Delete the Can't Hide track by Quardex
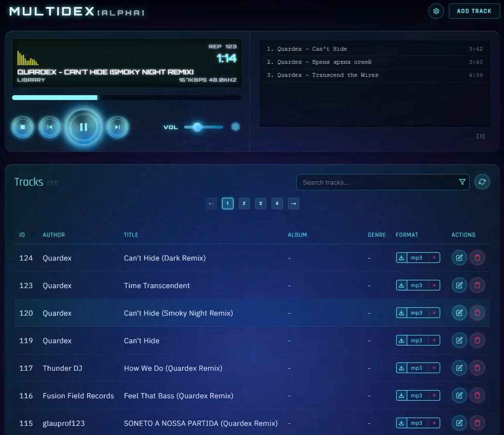The image size is (504, 435). pyautogui.click(x=477, y=340)
